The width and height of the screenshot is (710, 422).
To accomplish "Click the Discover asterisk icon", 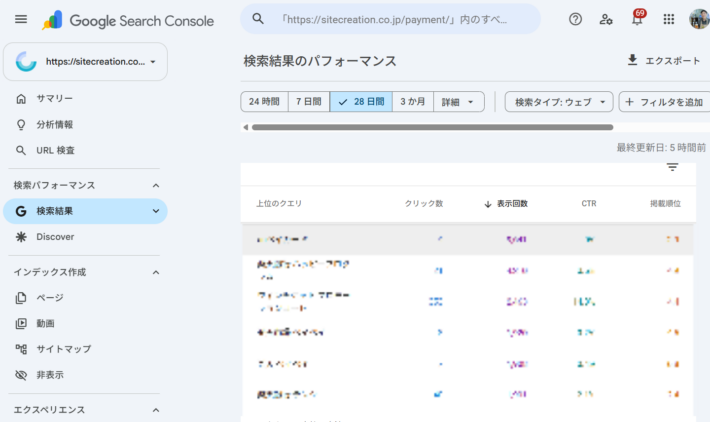I will click(x=21, y=237).
